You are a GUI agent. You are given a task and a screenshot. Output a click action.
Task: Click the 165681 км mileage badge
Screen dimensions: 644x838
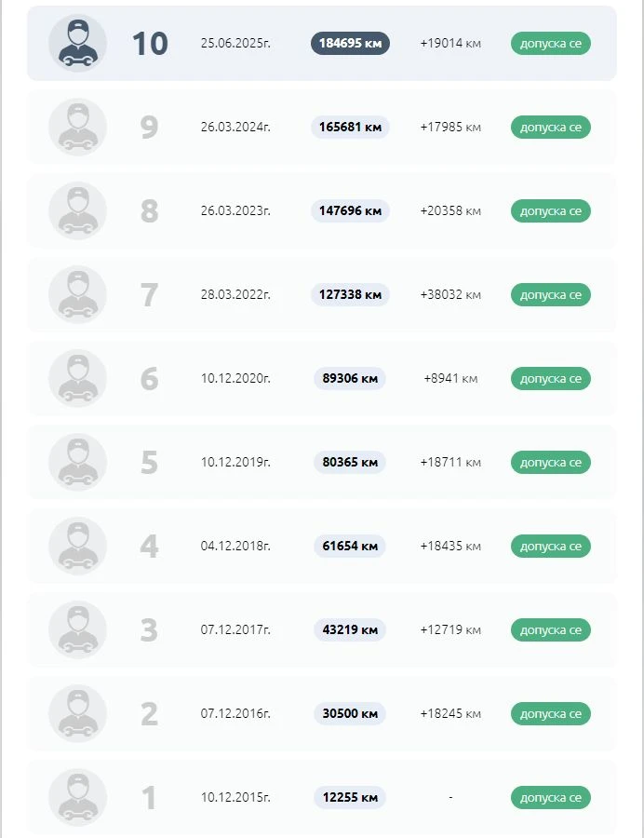click(350, 127)
